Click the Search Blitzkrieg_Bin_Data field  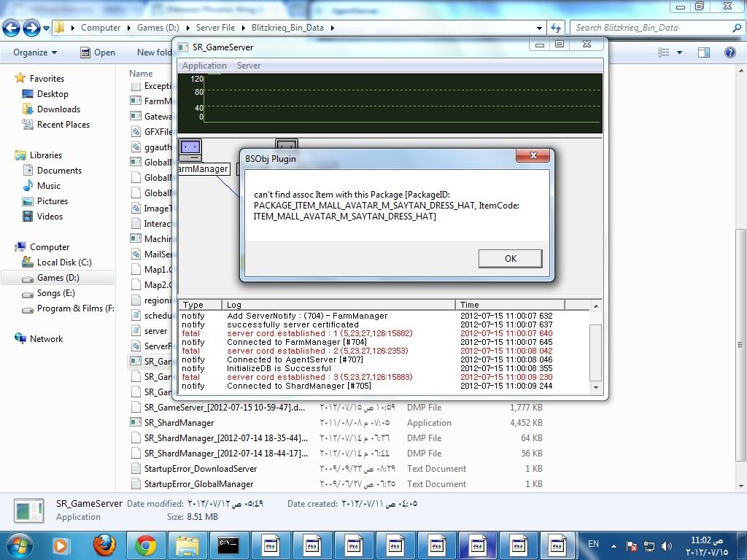tap(649, 28)
